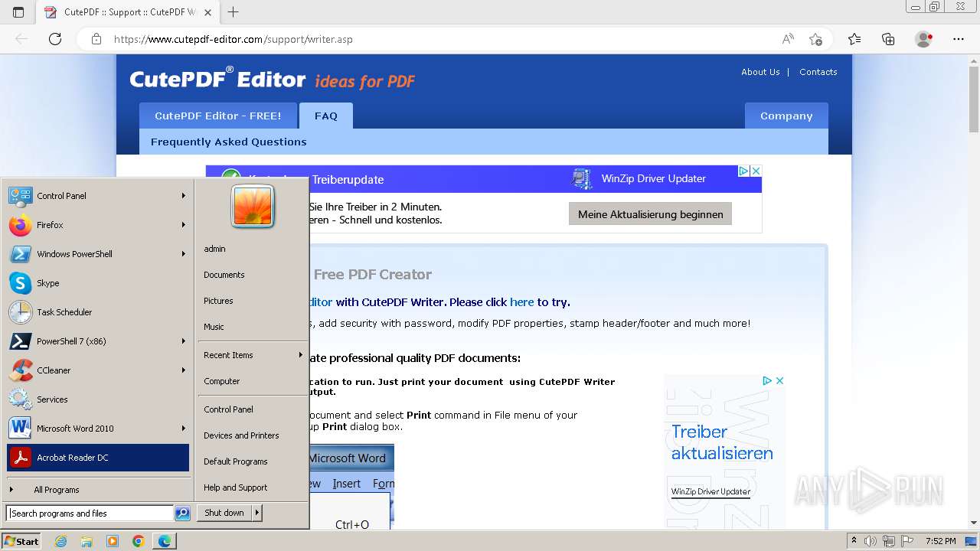Image resolution: width=980 pixels, height=551 pixels.
Task: Launch Microsoft Word 2010 from Start menu
Action: click(98, 429)
